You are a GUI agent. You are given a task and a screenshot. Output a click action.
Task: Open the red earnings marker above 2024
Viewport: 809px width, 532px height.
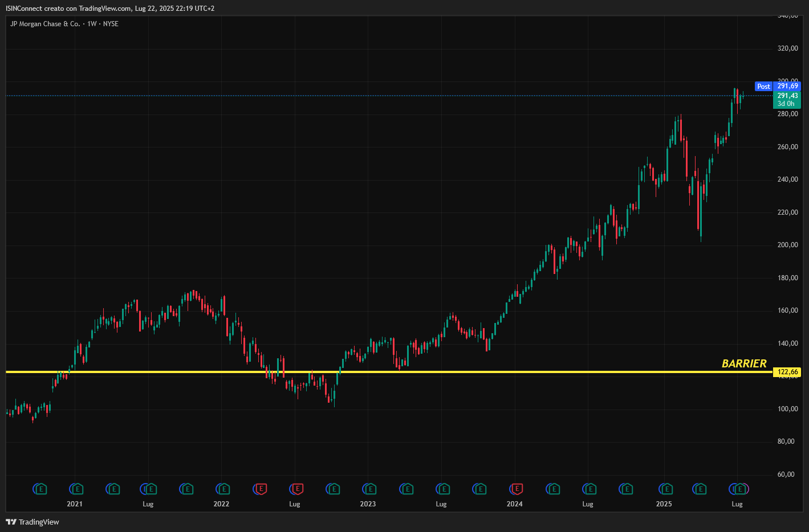pos(516,489)
